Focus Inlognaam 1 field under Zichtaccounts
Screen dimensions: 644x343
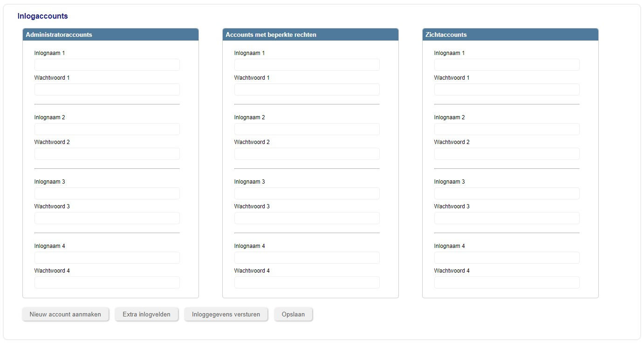pyautogui.click(x=507, y=65)
